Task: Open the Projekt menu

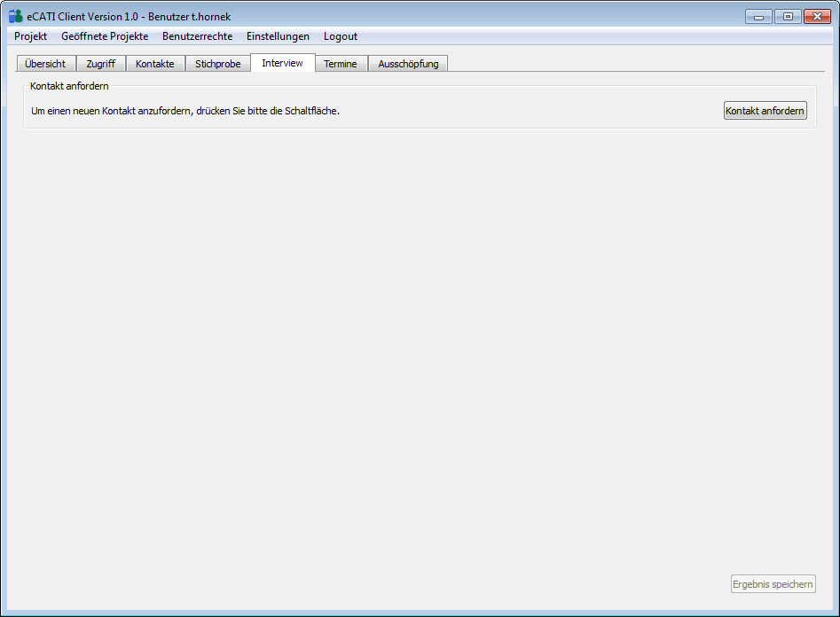Action: pos(30,36)
